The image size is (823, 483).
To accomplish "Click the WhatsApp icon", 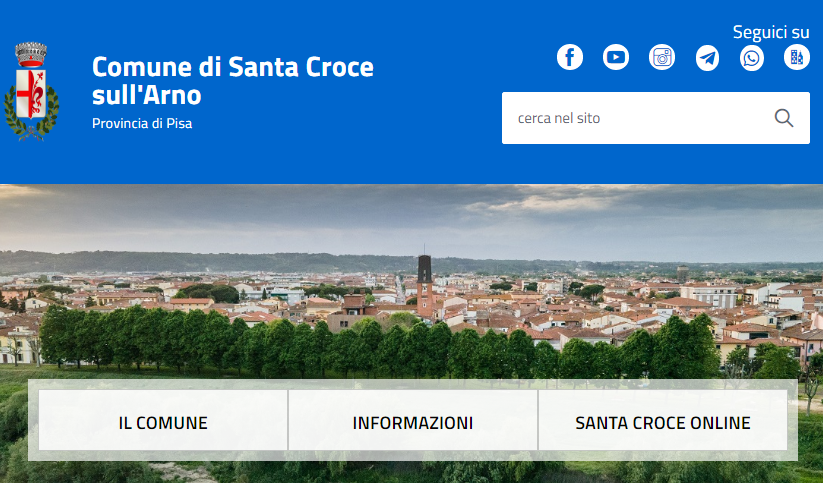I will 752,58.
